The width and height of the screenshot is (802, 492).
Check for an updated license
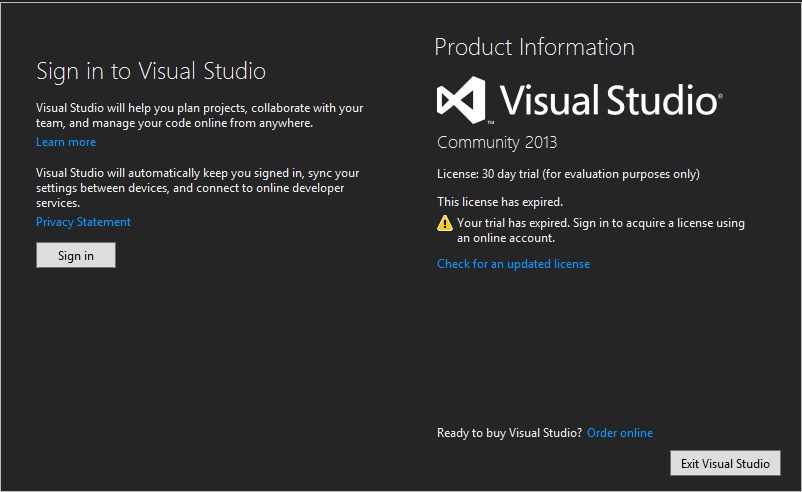tap(513, 264)
